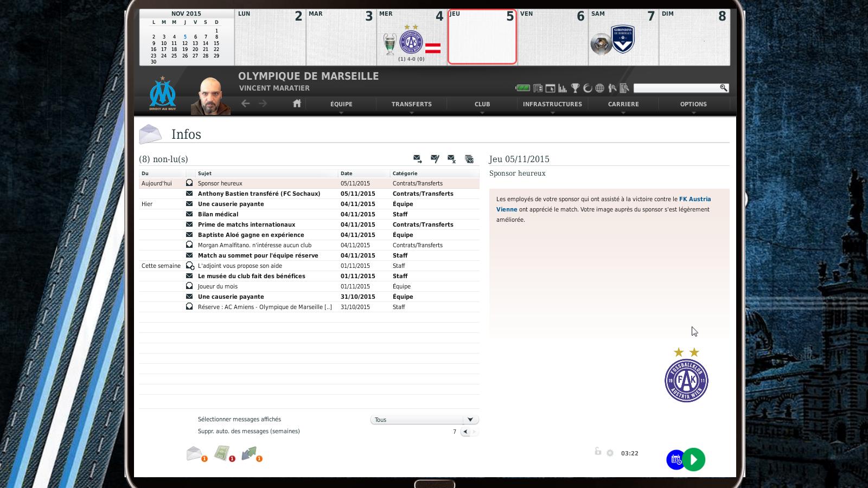Open the bar chart statistics icon
Viewport: 868px width, 488px height.
[563, 88]
